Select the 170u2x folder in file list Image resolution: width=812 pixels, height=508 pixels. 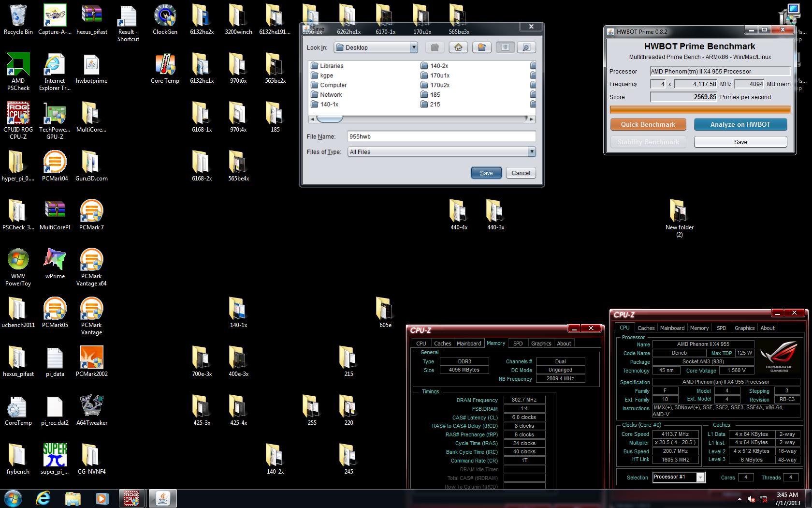pos(435,85)
